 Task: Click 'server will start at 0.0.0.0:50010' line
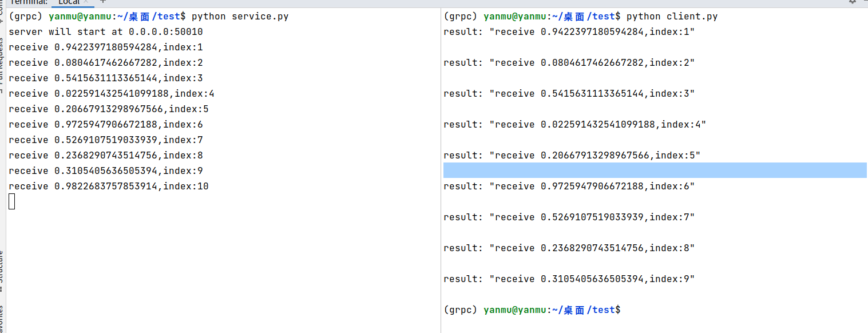[106, 32]
